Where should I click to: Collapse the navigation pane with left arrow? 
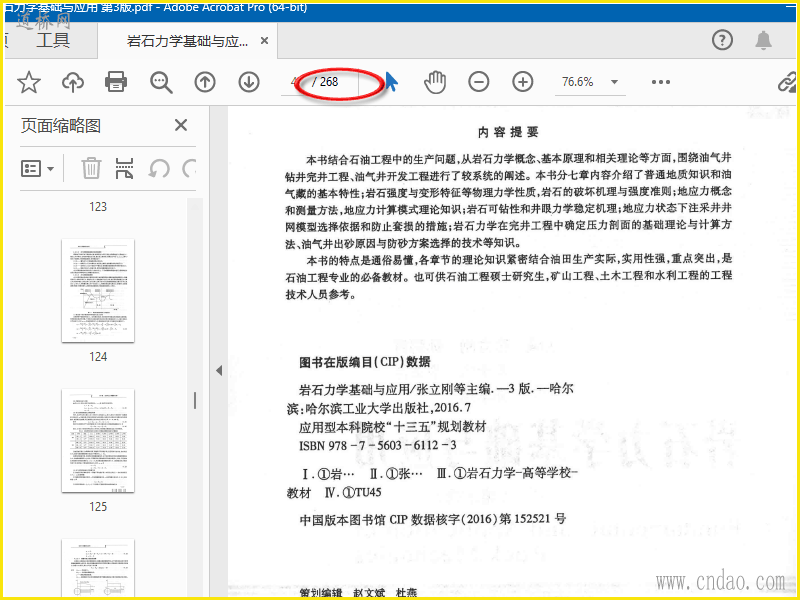click(219, 370)
